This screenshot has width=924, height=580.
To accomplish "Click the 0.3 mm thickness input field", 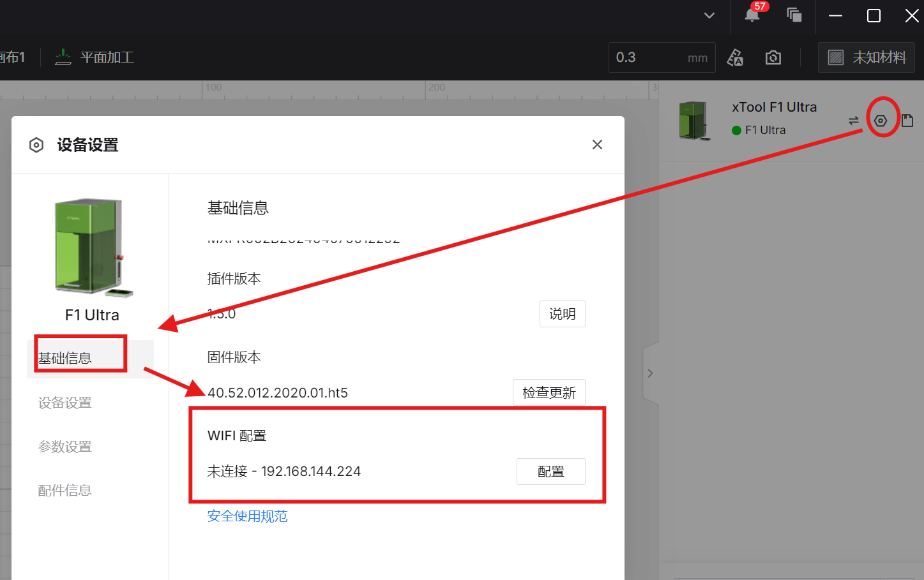I will pos(662,57).
